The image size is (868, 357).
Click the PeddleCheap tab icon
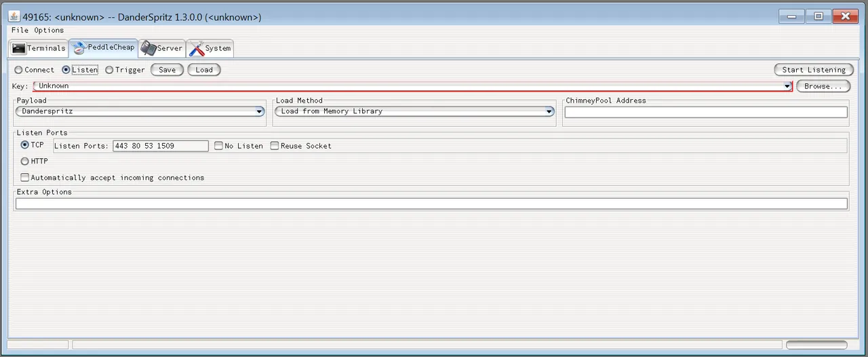coord(79,48)
